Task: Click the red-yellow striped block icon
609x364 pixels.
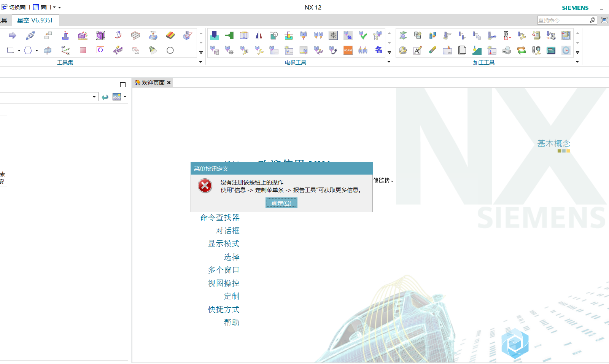Action: [x=170, y=36]
